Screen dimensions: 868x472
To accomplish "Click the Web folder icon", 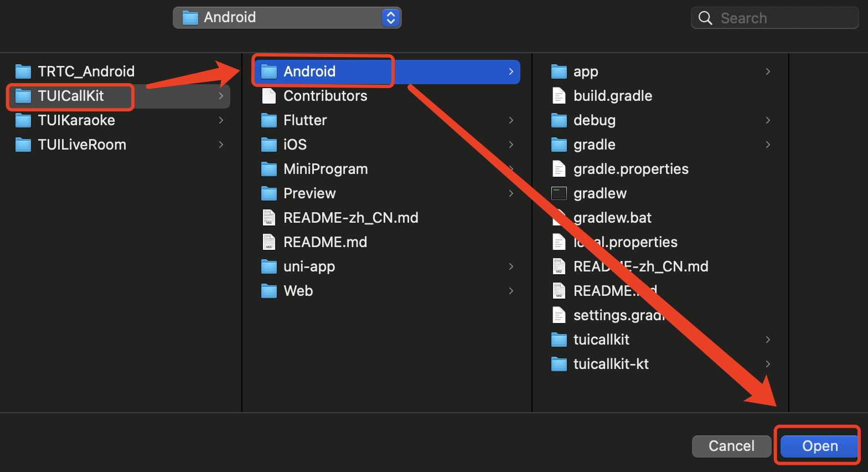I will pyautogui.click(x=269, y=291).
